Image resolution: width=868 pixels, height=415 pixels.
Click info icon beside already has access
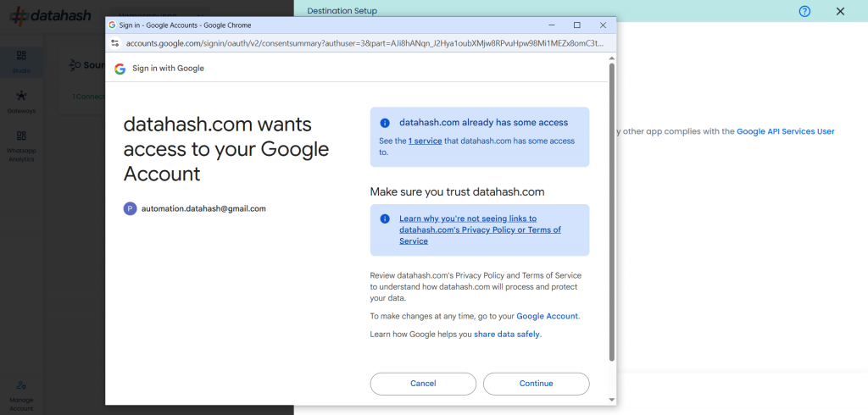(385, 123)
